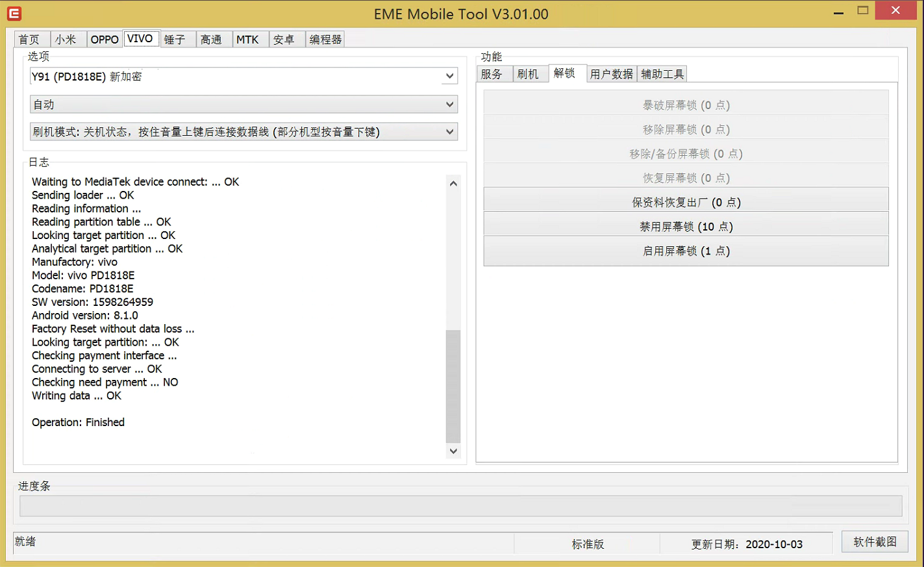Switch to the 高通 tab
Image resolution: width=924 pixels, height=567 pixels.
coord(214,39)
